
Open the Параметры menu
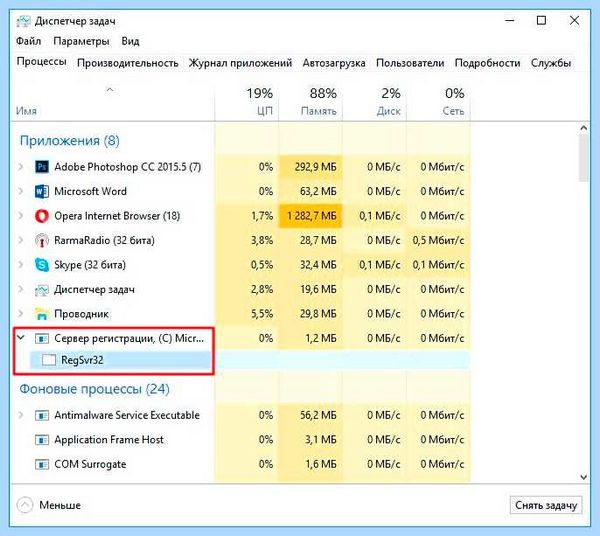click(x=81, y=41)
